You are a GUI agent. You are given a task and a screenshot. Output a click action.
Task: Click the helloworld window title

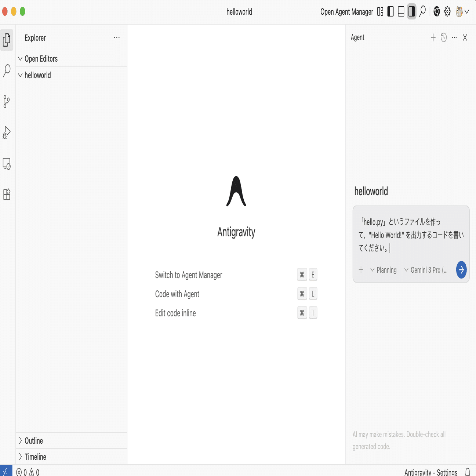(239, 12)
